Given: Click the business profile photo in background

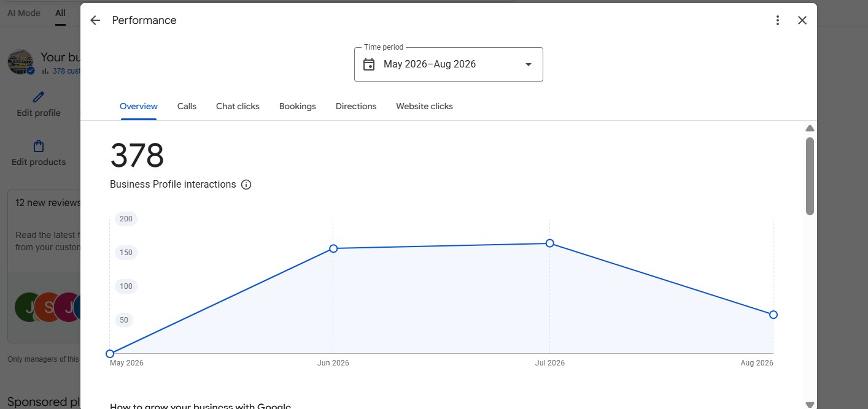Looking at the screenshot, I should point(20,62).
